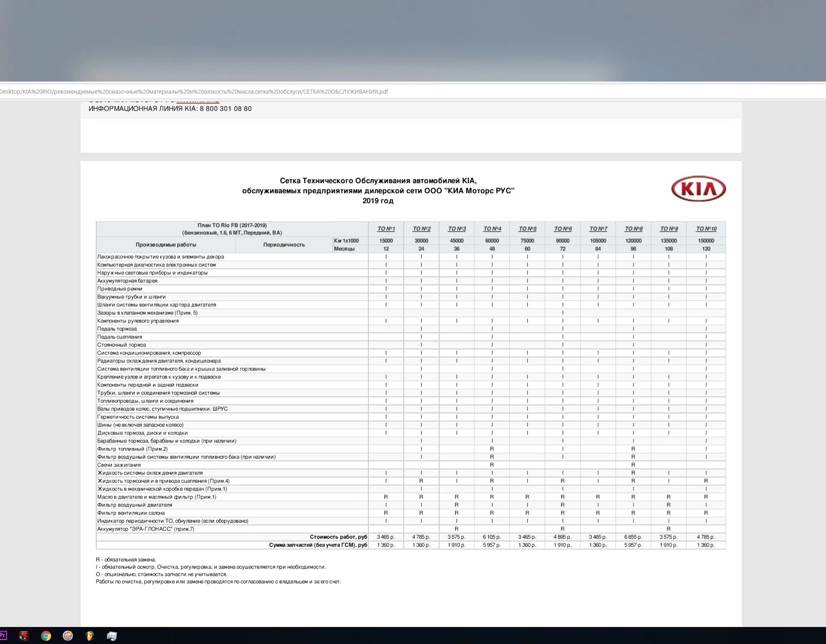Select row 'Компоненты рулевого управления'
Screen dimensions: 826x644
pos(411,321)
